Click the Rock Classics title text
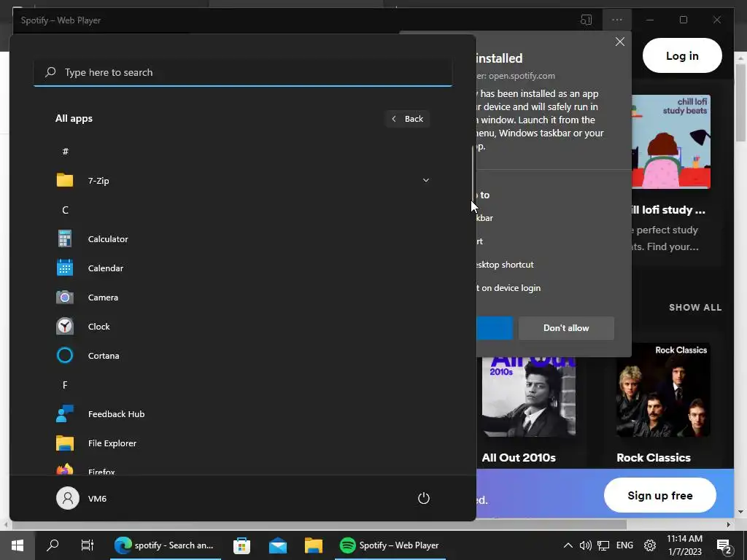This screenshot has width=747, height=560. click(x=654, y=458)
